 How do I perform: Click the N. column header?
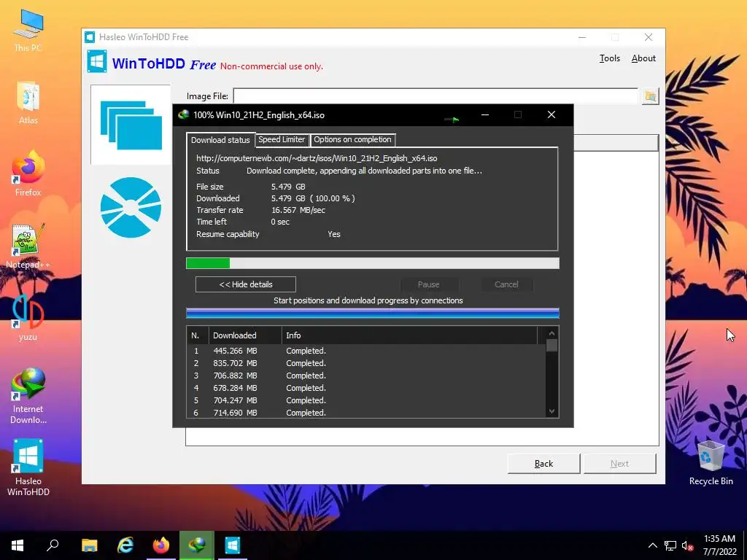click(x=198, y=335)
